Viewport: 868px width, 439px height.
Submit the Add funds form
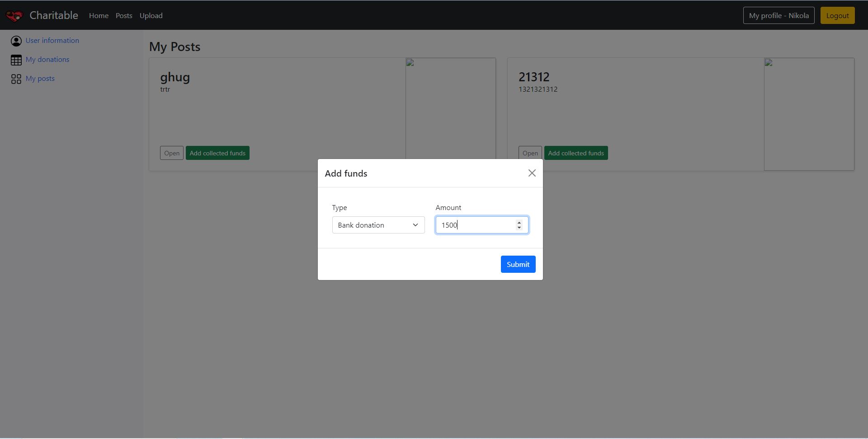coord(518,264)
